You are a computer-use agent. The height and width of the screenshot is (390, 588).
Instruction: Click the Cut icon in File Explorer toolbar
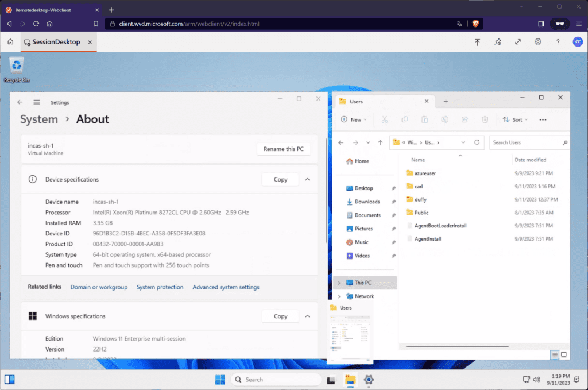(384, 119)
